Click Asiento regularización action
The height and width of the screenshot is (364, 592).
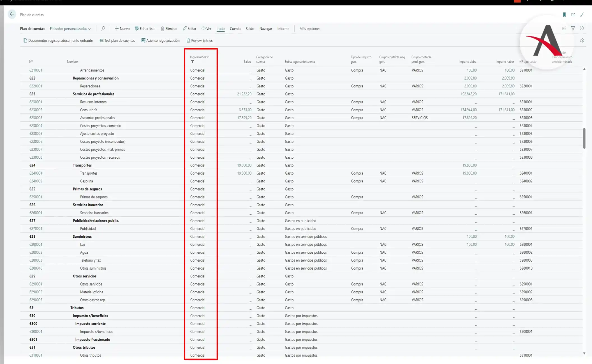(x=160, y=41)
